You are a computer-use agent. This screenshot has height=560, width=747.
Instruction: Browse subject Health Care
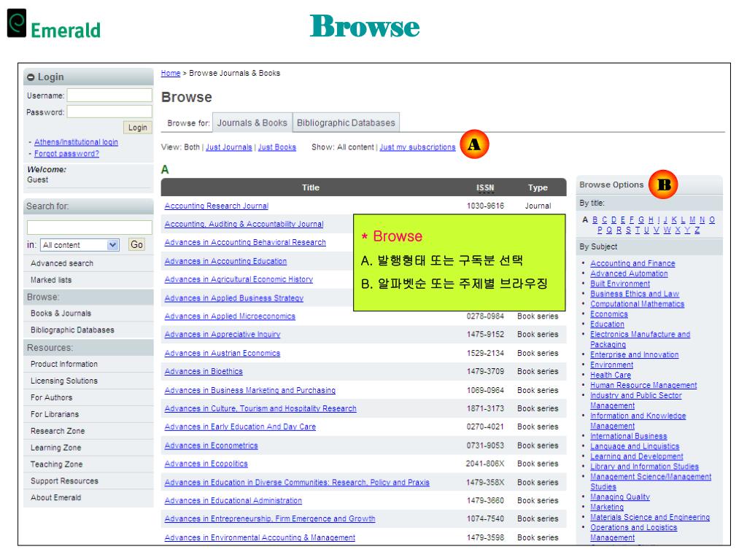(x=611, y=376)
